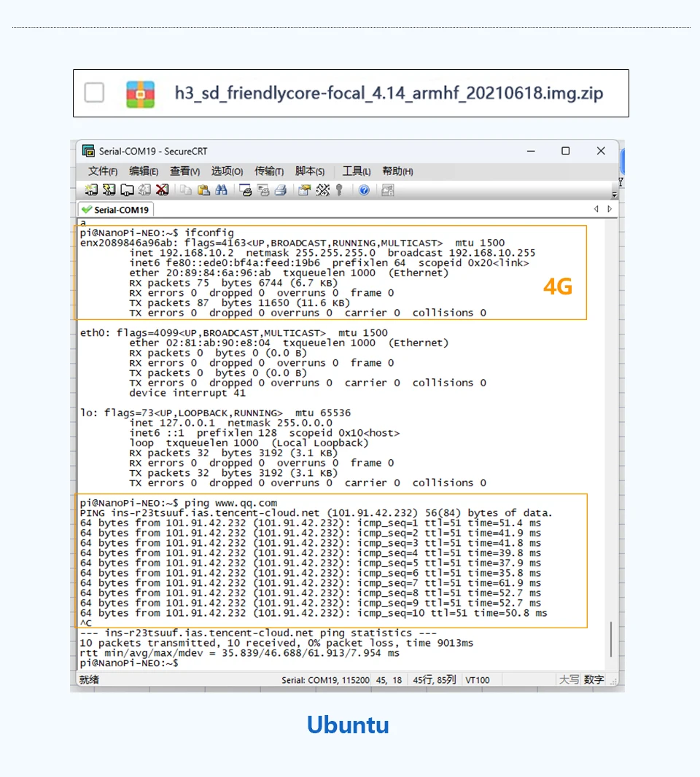
Task: Open the 工具(L) menu
Action: [x=357, y=171]
